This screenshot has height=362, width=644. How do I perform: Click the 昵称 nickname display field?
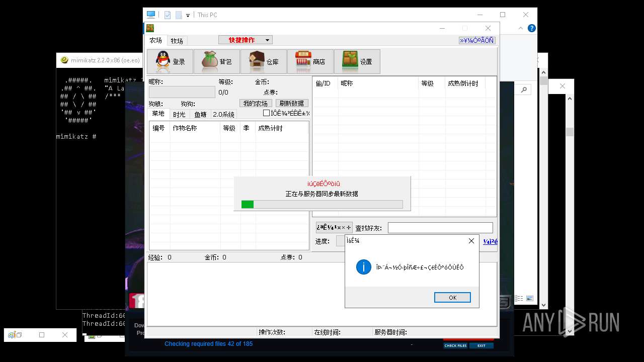182,92
